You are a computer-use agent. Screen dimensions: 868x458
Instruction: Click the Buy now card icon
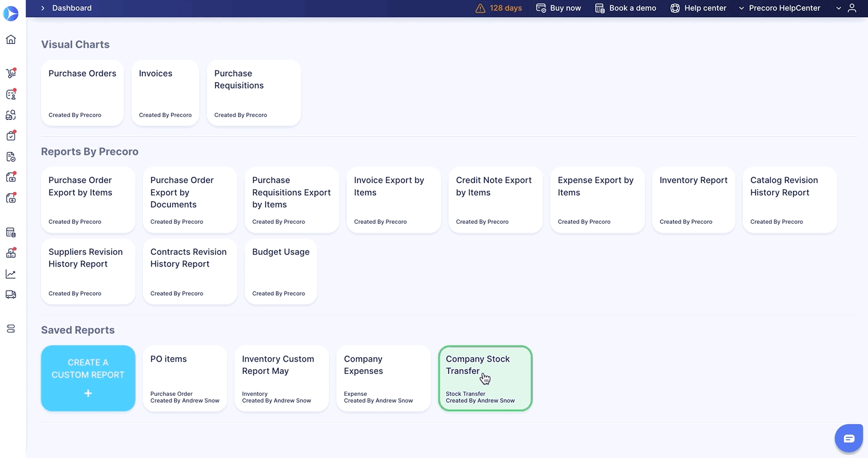pyautogui.click(x=541, y=9)
